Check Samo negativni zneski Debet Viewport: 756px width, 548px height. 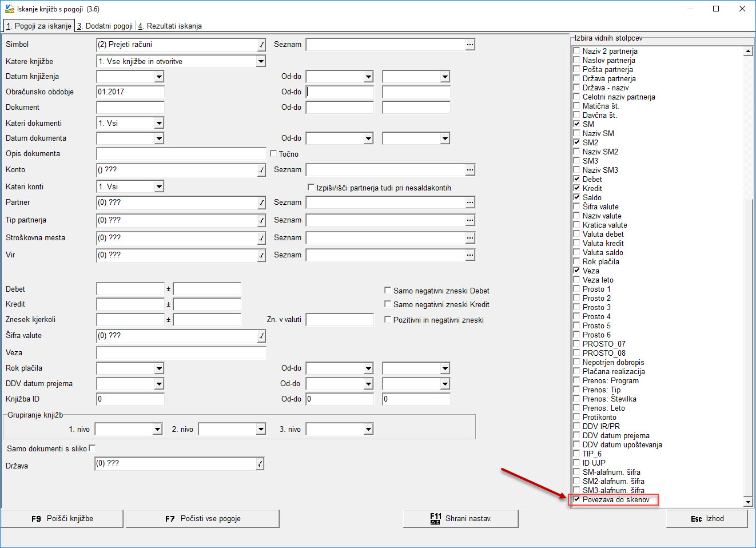388,290
